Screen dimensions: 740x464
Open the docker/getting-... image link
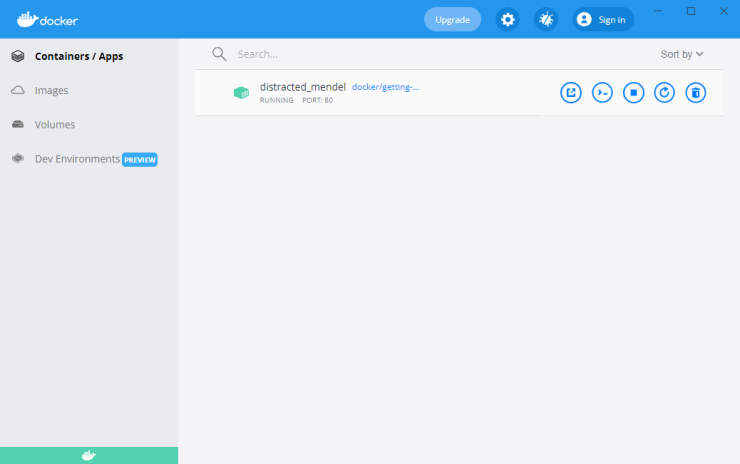coord(386,87)
